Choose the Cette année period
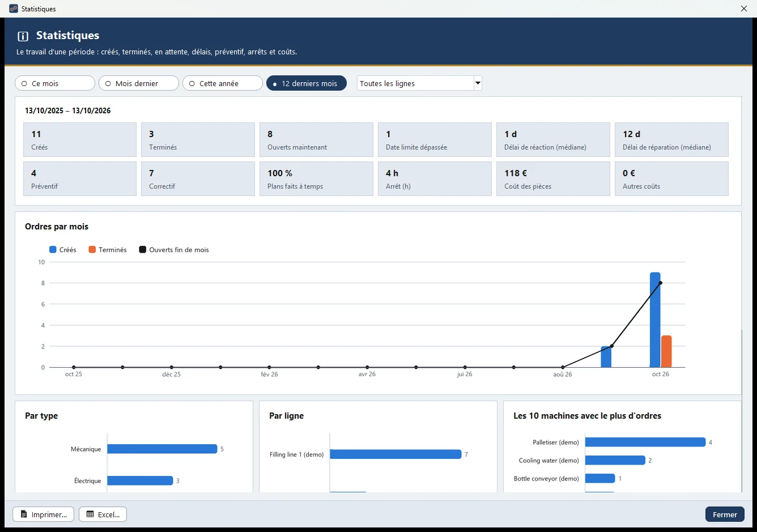Screen dimensions: 757x532 223,83
